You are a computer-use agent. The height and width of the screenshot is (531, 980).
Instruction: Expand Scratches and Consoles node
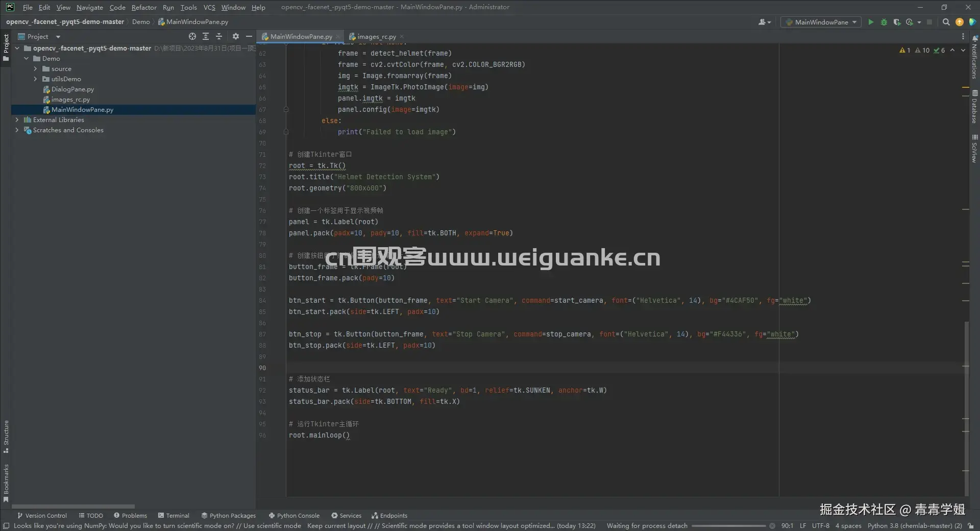pos(17,130)
